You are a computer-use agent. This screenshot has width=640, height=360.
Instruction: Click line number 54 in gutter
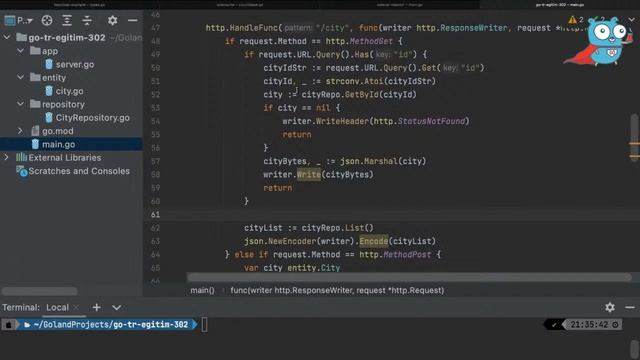pos(155,121)
